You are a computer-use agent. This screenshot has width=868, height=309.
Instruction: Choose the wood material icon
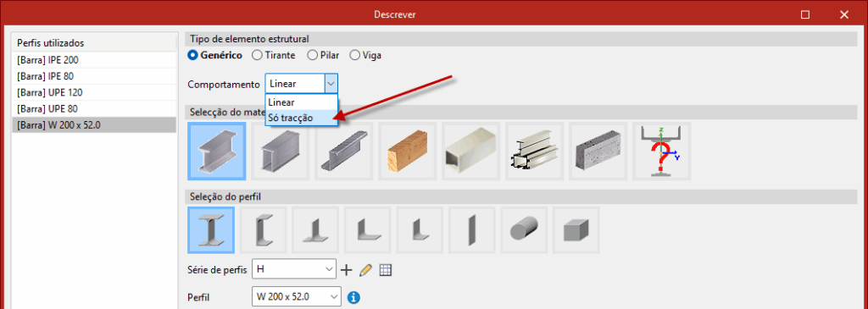coord(407,152)
